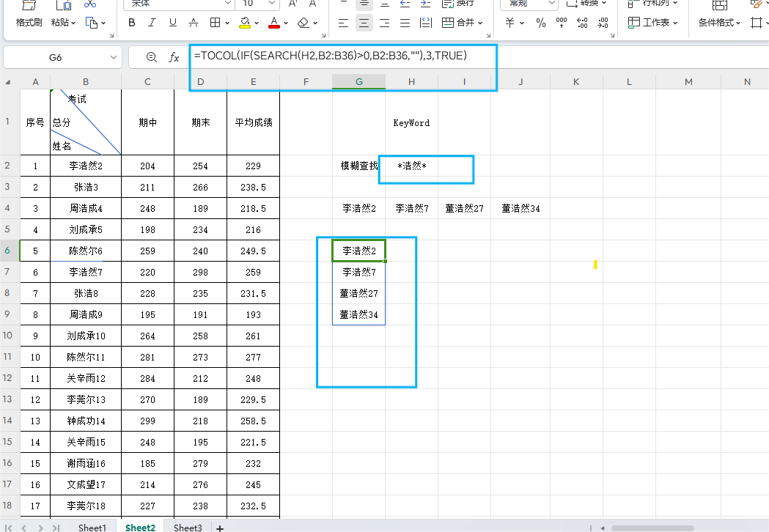The width and height of the screenshot is (769, 532).
Task: Align text left
Action: pos(343,23)
